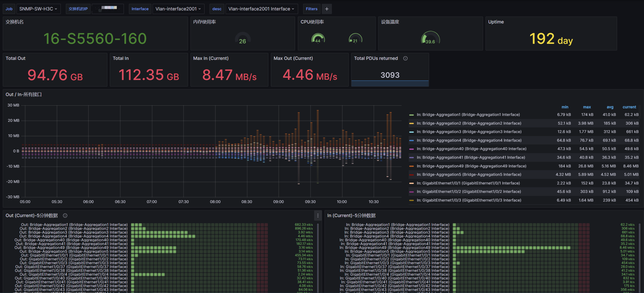Screen dimensions: 644x293
Task: Click the switch name value 16-S5560-160
Action: (95, 39)
